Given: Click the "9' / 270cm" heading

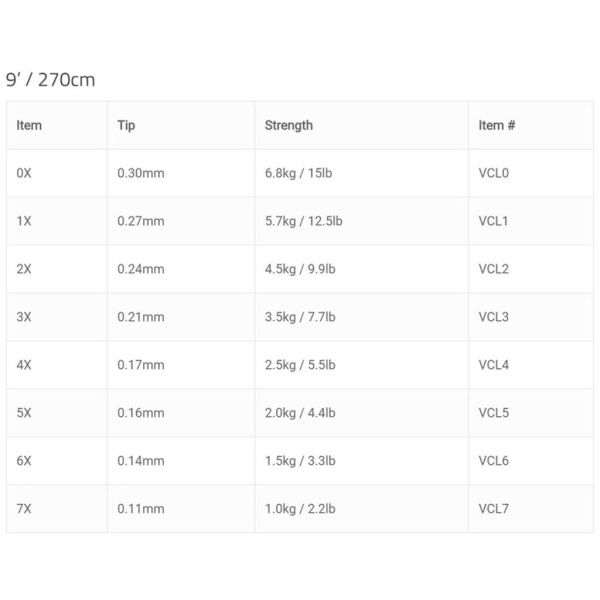Looking at the screenshot, I should pos(50,80).
